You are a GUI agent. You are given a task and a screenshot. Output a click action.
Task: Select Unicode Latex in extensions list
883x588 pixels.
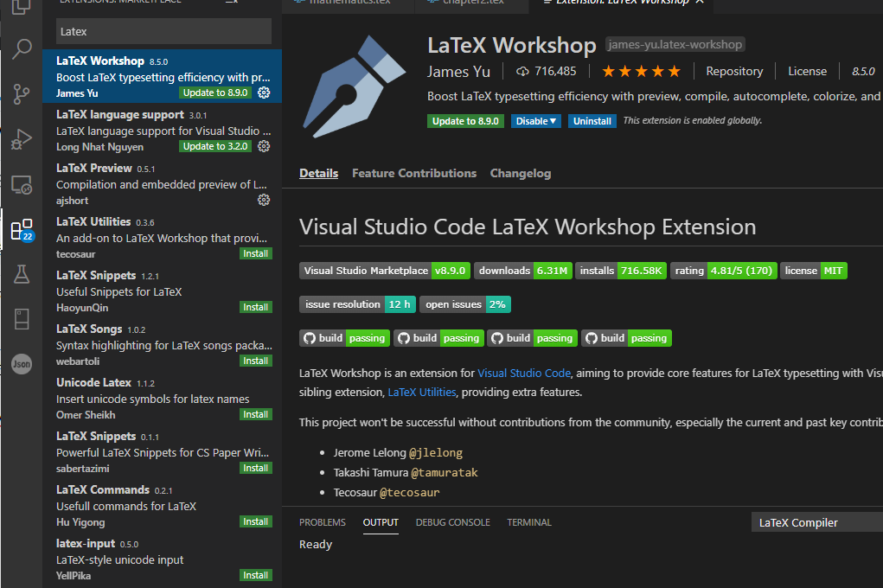click(x=163, y=398)
